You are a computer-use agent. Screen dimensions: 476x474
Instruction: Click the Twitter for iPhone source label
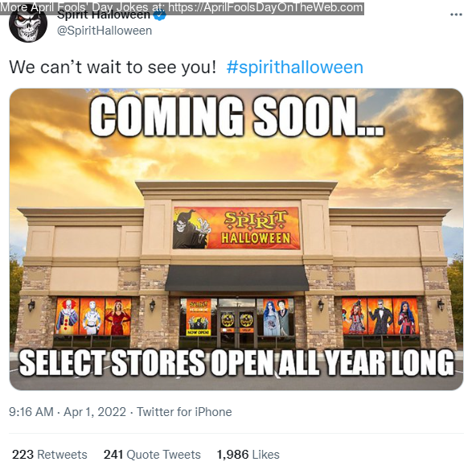pyautogui.click(x=184, y=412)
